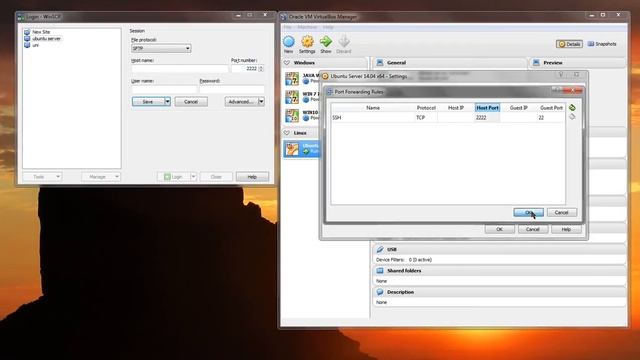
Task: Click the Advanced button in WinSCP
Action: pos(241,101)
